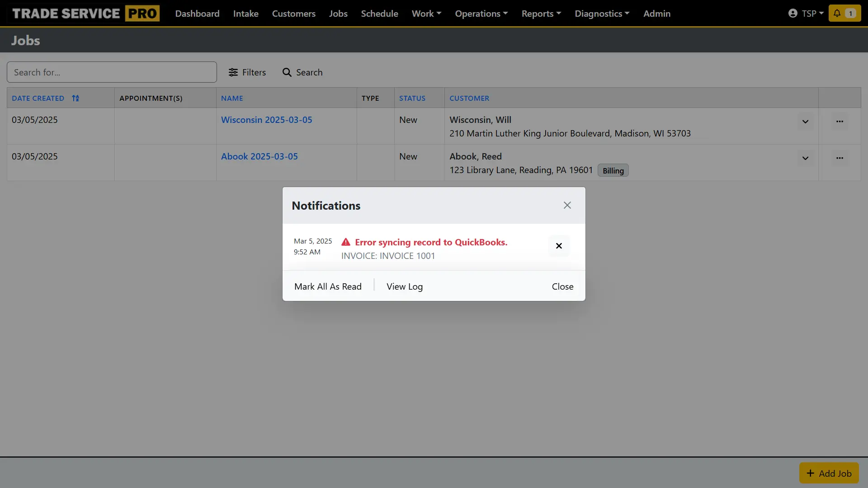This screenshot has width=868, height=488.
Task: Open the Abook 2025-03-05 job link
Action: tap(259, 156)
